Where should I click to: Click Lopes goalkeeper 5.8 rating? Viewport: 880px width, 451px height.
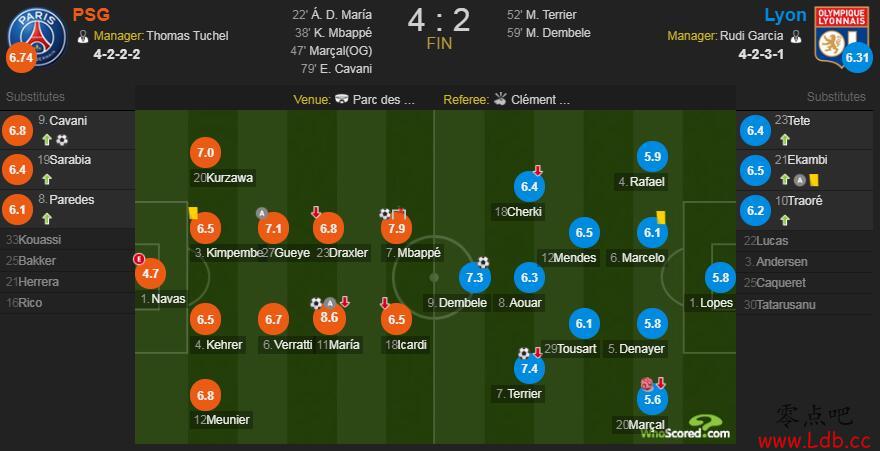click(x=721, y=278)
